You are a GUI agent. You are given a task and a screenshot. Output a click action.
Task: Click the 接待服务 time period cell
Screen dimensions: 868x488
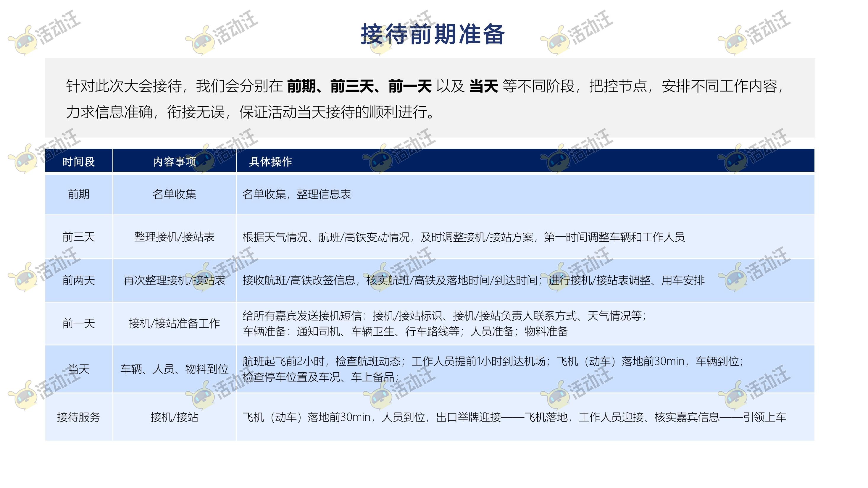(78, 417)
